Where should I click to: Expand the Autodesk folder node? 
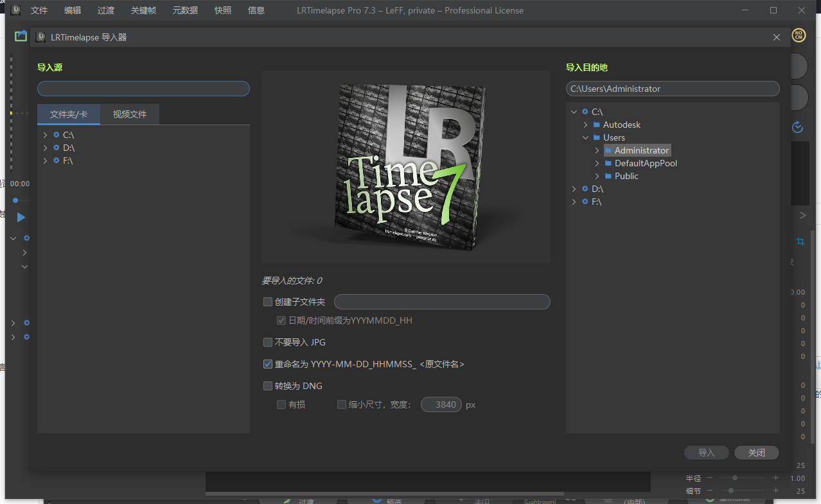pyautogui.click(x=585, y=125)
